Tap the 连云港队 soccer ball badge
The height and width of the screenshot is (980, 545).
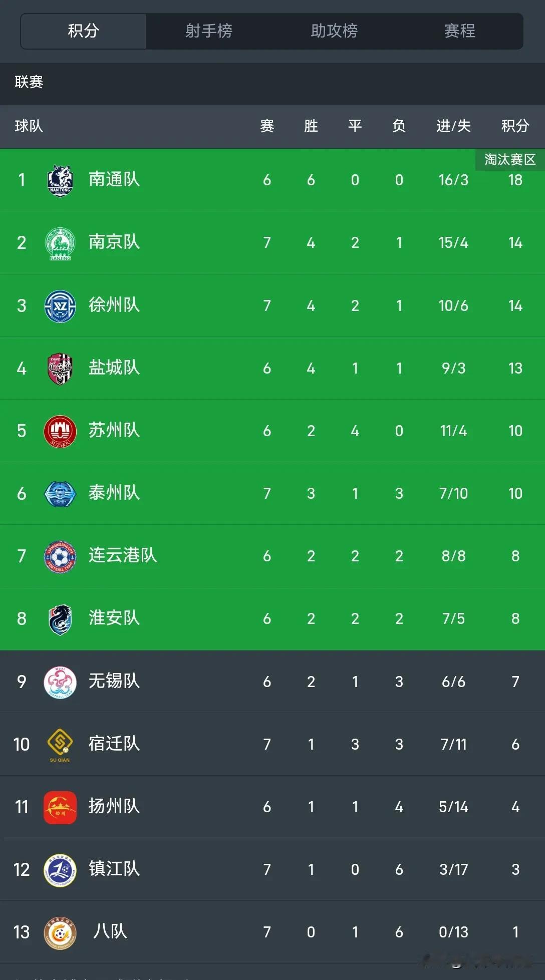pos(60,556)
